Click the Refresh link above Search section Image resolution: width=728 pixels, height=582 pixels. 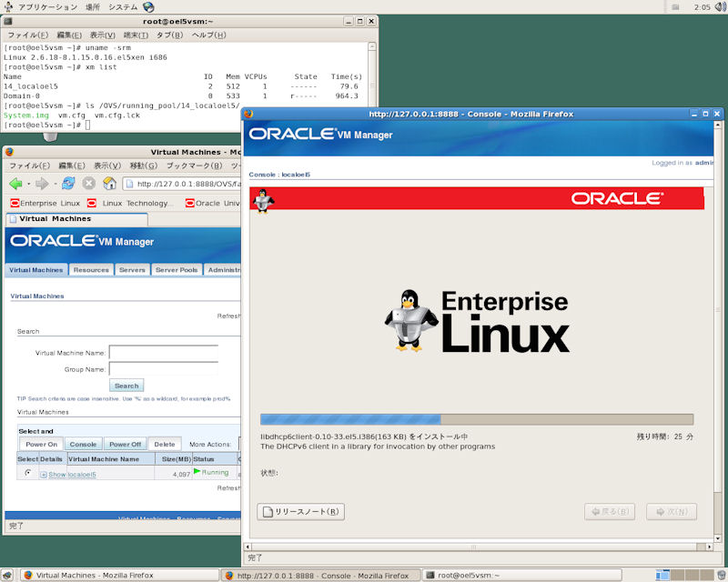coord(229,316)
